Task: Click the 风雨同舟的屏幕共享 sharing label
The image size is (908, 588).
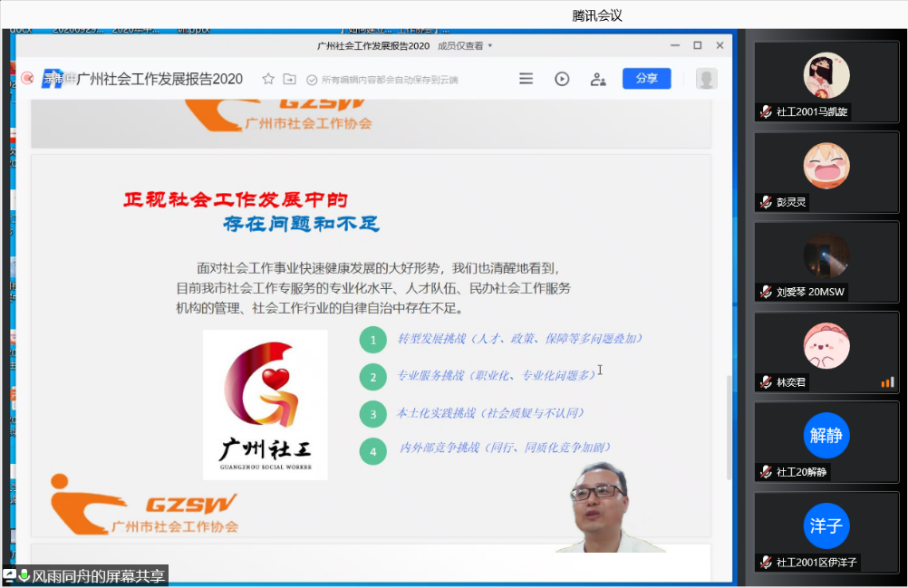Action: [x=98, y=576]
